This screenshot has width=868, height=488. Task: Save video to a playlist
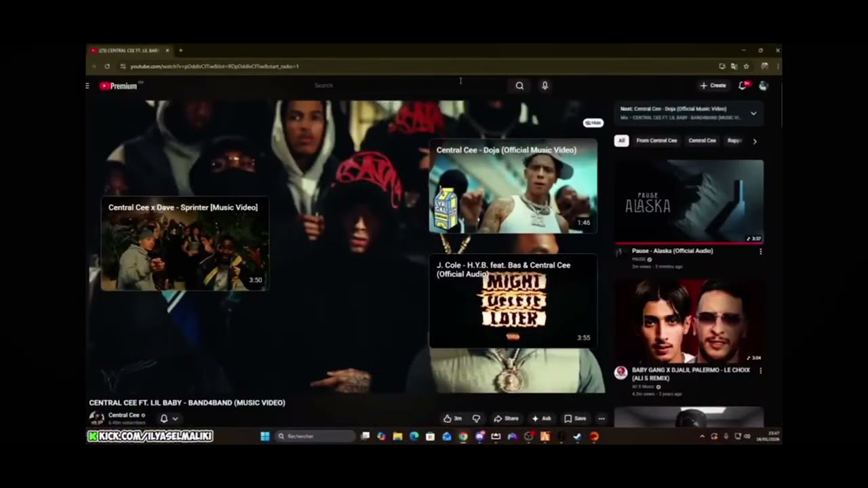tap(575, 418)
